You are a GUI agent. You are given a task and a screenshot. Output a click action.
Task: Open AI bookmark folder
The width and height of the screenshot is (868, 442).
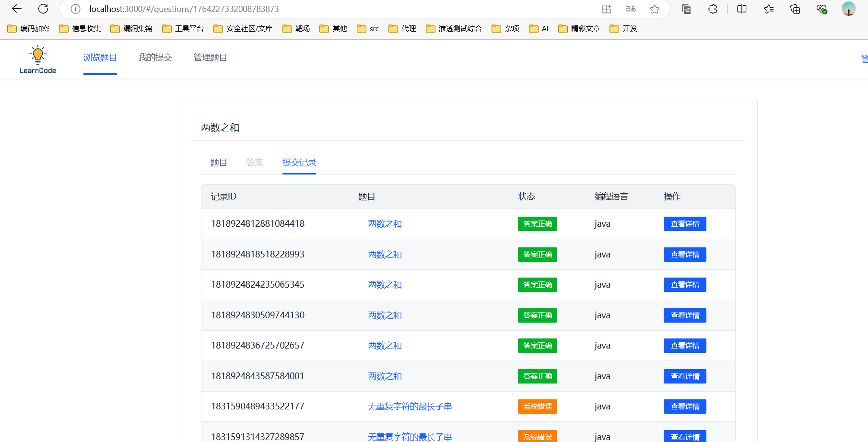539,29
